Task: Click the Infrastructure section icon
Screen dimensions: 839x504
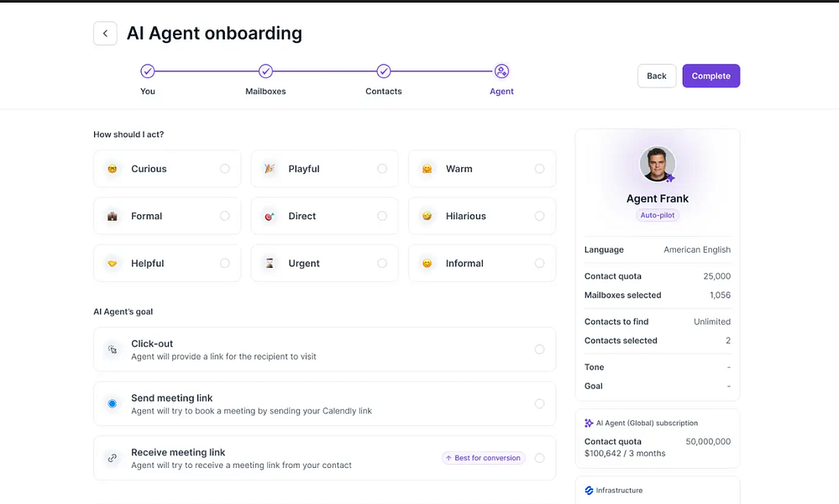Action: pyautogui.click(x=589, y=490)
